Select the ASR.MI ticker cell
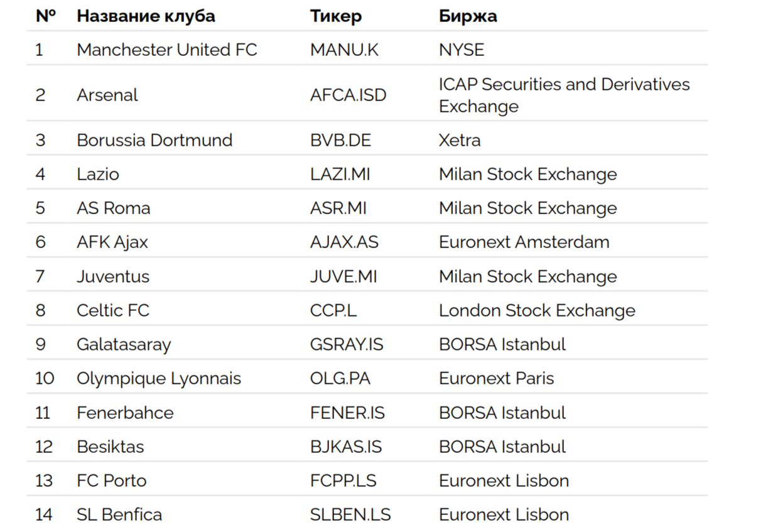This screenshot has width=758, height=532. point(338,208)
